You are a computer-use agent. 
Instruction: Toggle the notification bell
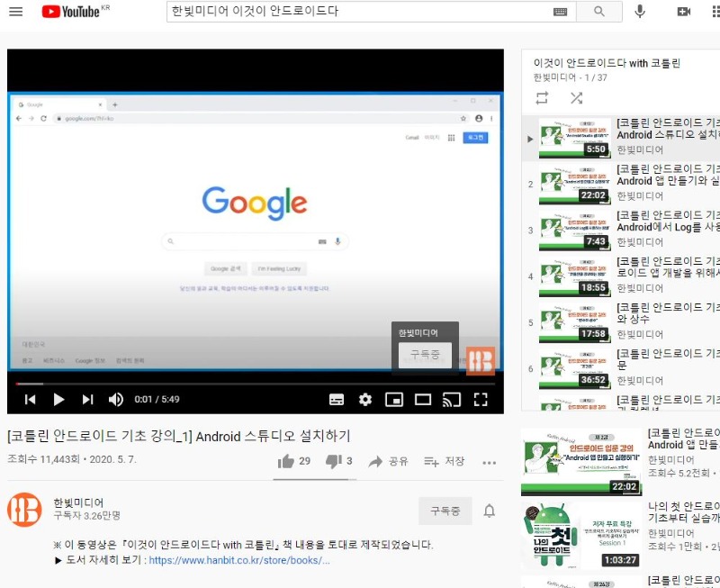490,511
